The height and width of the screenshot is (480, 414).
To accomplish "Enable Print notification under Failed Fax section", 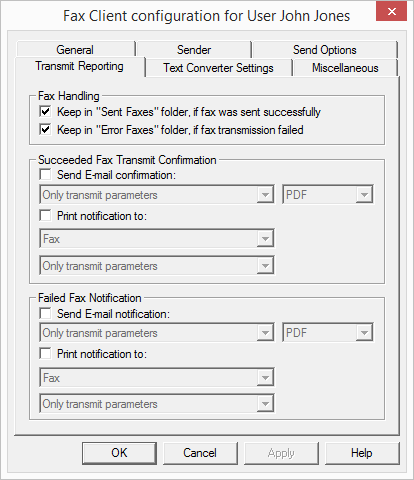I will pos(45,353).
